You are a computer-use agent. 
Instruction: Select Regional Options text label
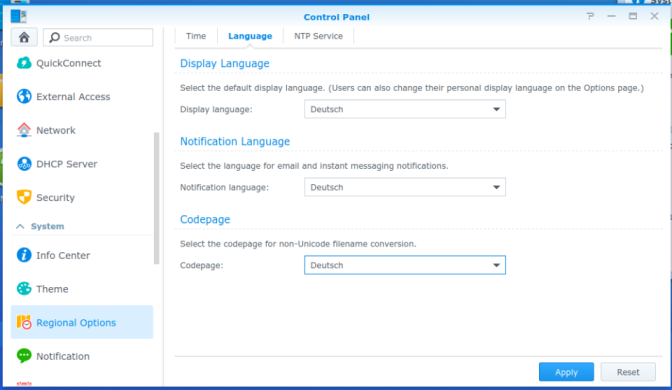pos(76,323)
